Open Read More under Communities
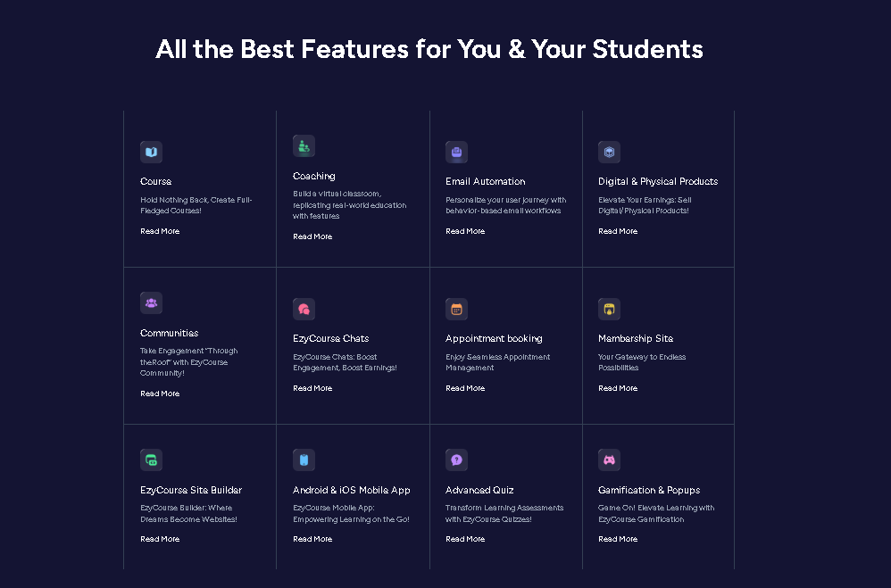Screen dimensions: 891x588 click(x=160, y=393)
